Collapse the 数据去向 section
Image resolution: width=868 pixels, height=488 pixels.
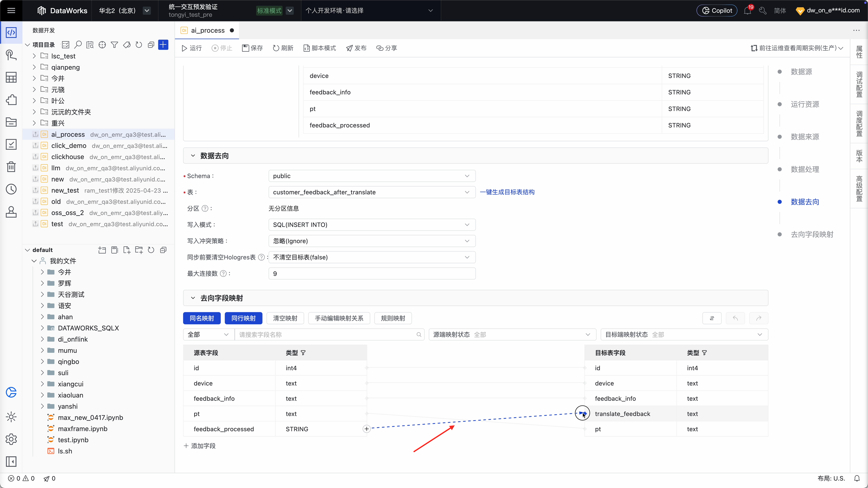pyautogui.click(x=193, y=156)
